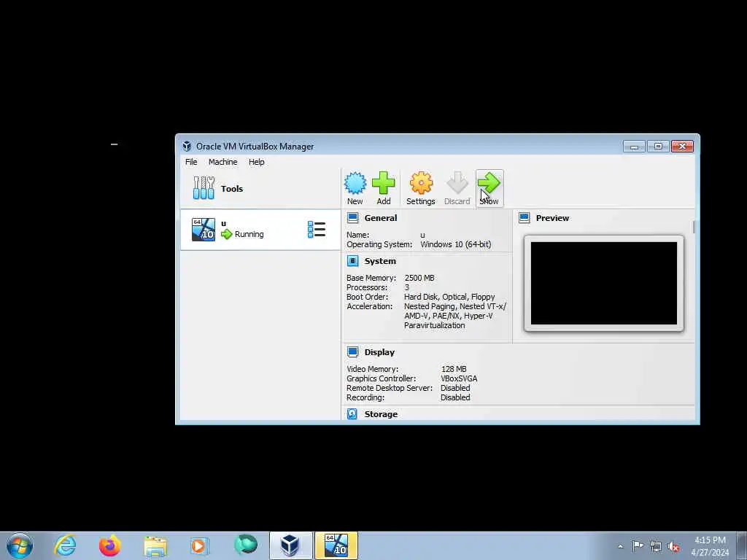This screenshot has height=560, width=747.
Task: Launch Internet Explorer from taskbar
Action: coord(65,545)
